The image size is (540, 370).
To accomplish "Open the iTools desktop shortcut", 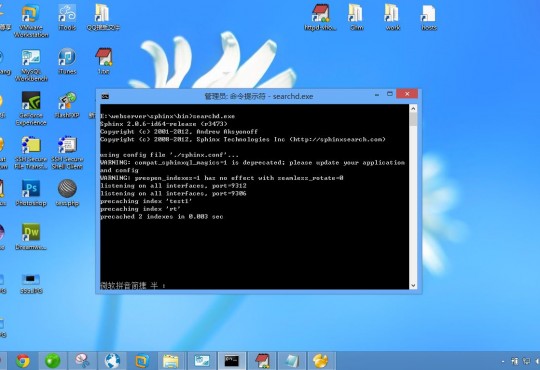I will (x=67, y=17).
